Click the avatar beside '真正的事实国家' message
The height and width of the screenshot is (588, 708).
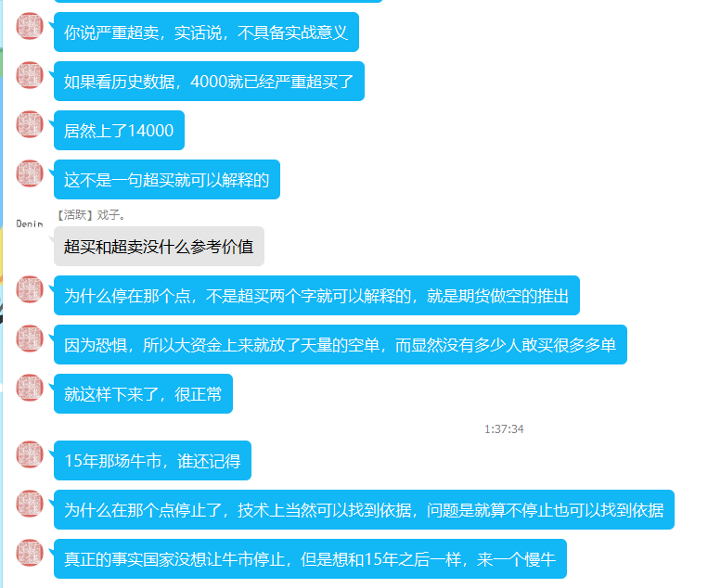click(30, 553)
